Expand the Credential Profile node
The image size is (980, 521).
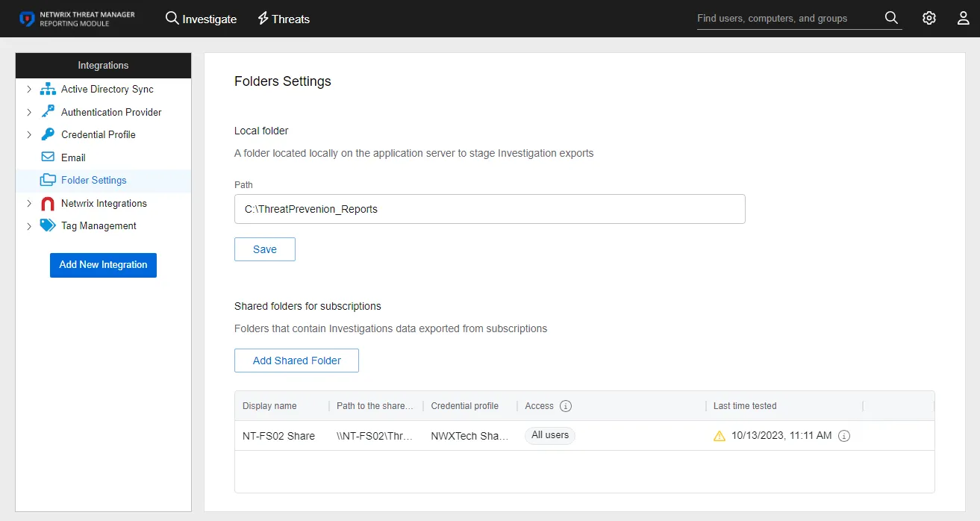click(x=29, y=135)
